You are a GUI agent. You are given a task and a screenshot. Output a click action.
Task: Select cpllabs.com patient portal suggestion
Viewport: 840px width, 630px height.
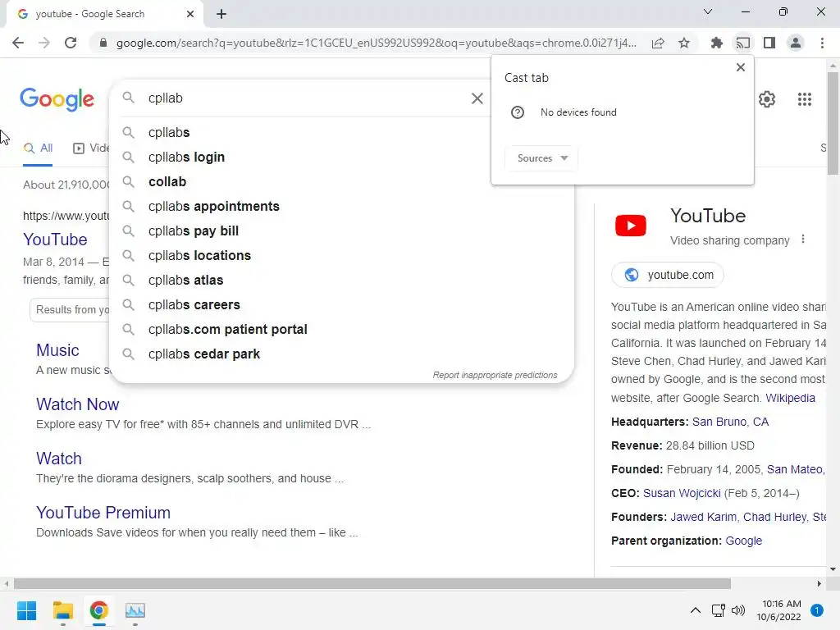tap(342, 330)
